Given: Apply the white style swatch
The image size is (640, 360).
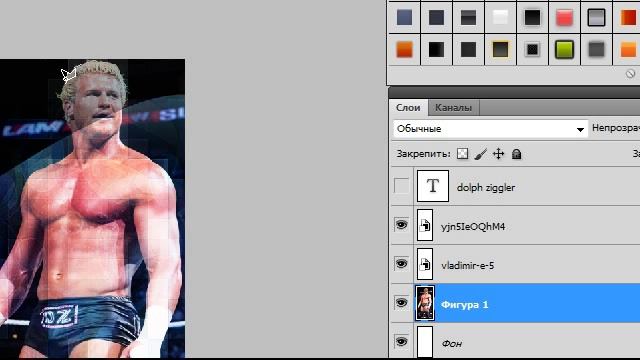Looking at the screenshot, I should (x=500, y=18).
